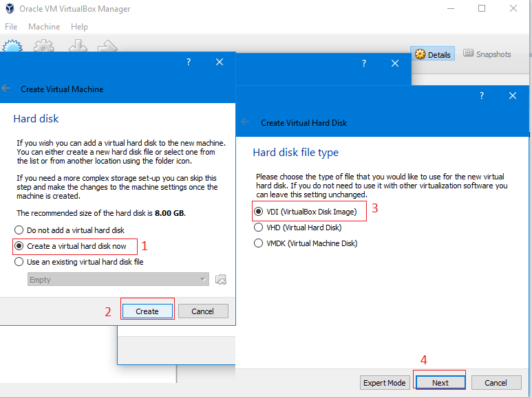Click the 8.00 GB recommended size text
Screen dimensions: 532x398
169,213
